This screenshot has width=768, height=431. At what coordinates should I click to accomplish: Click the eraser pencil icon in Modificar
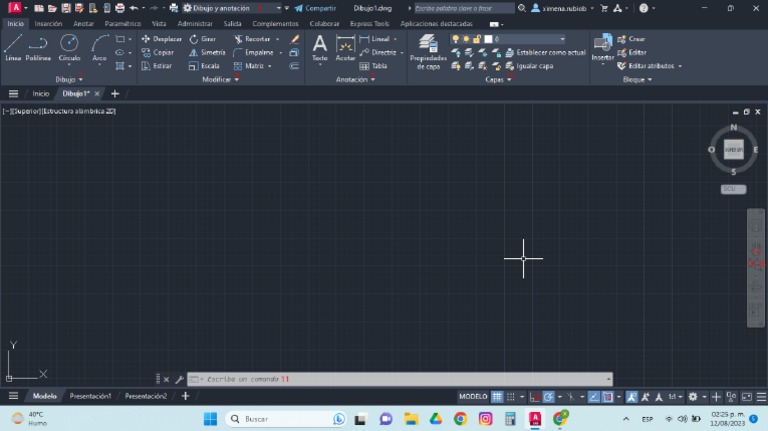(294, 39)
